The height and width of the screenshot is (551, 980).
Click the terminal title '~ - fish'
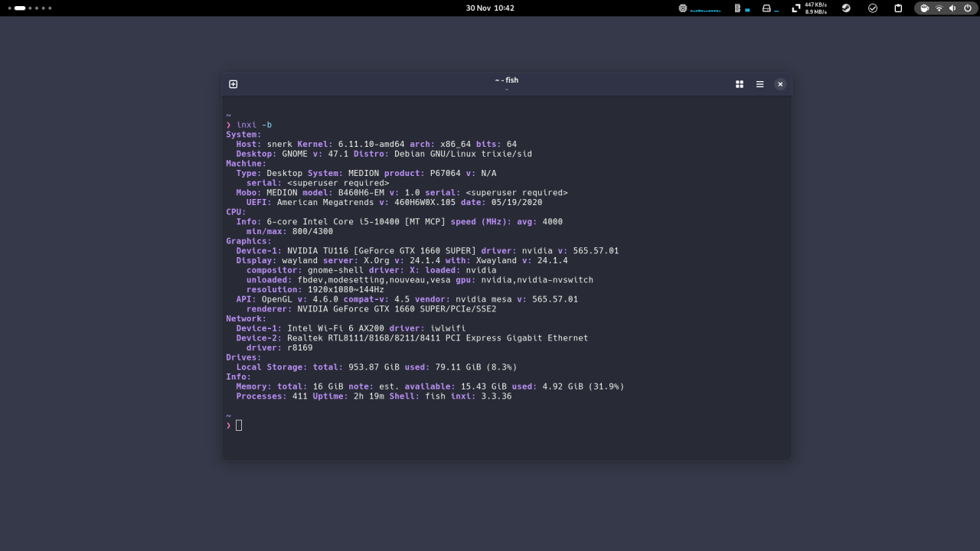pos(506,80)
